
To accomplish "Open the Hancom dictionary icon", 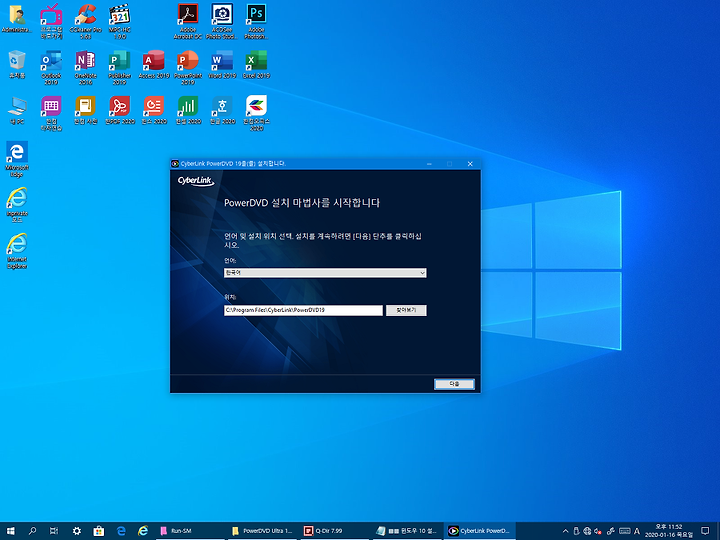I will point(85,110).
